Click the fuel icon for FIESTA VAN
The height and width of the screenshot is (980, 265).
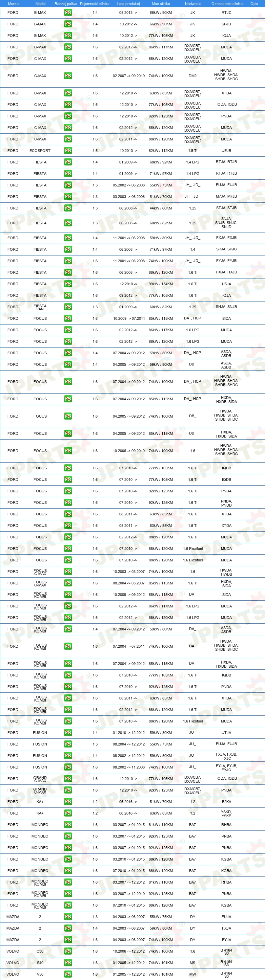point(68,307)
